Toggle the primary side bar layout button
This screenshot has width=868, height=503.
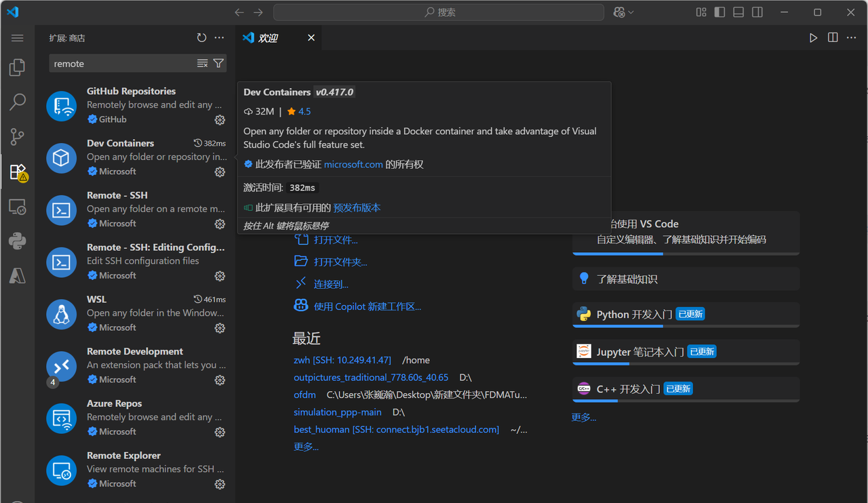[x=719, y=12]
